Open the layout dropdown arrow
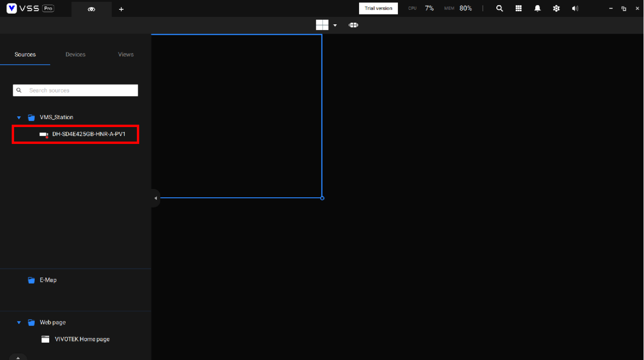This screenshot has height=360, width=644. tap(335, 25)
